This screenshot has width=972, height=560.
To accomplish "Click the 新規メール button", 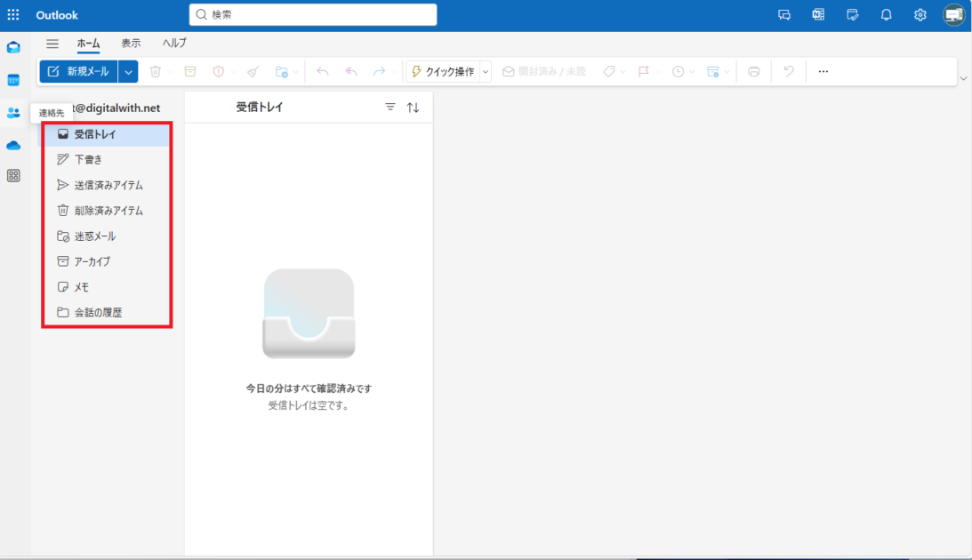I will coord(79,72).
